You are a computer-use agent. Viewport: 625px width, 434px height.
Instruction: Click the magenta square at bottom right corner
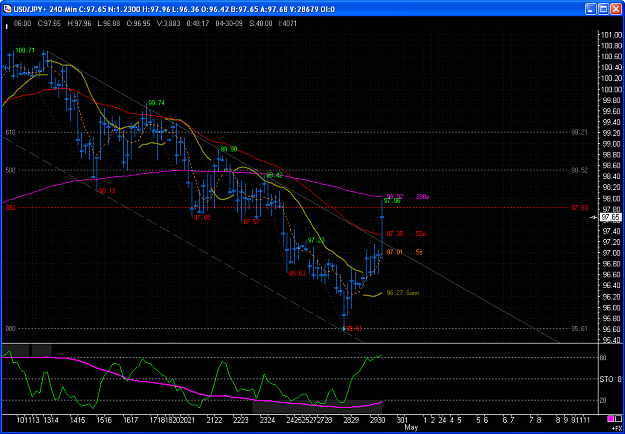(610, 419)
